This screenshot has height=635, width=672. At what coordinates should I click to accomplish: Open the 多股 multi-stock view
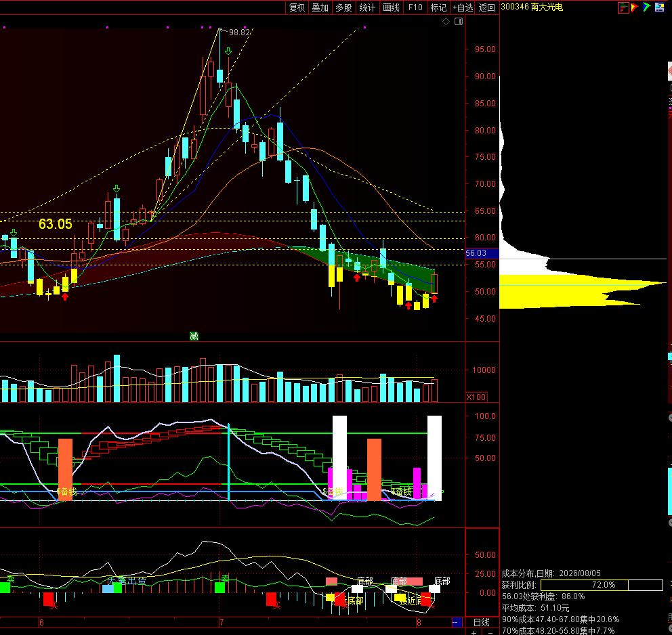point(343,7)
